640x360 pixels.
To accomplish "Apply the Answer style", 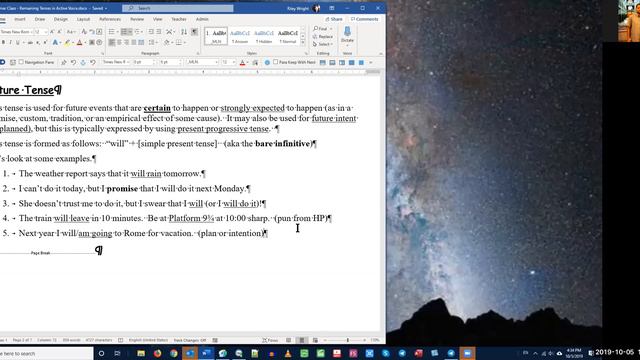I will (240, 36).
